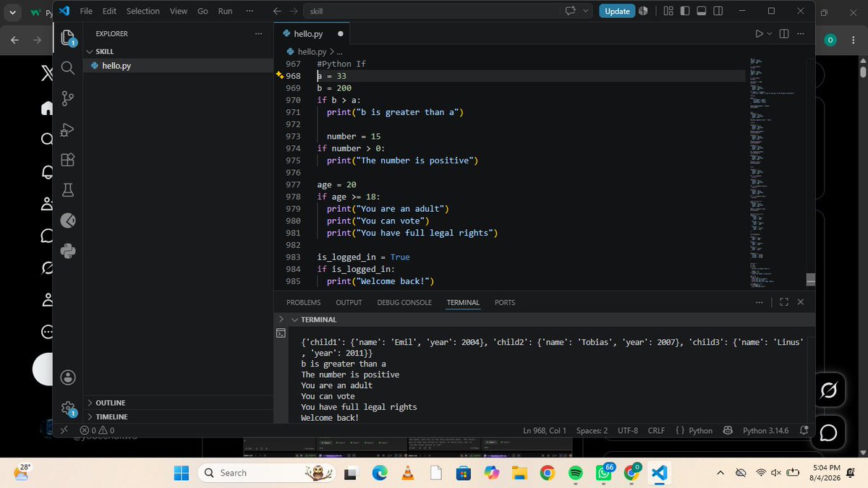Click the skill search box in title bar

coord(431,11)
